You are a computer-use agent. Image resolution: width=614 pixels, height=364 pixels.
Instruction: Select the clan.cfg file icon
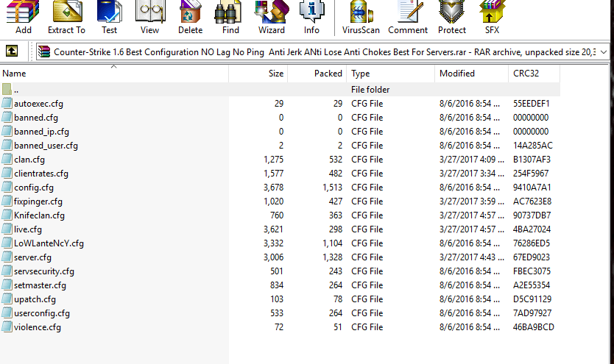[x=7, y=160]
